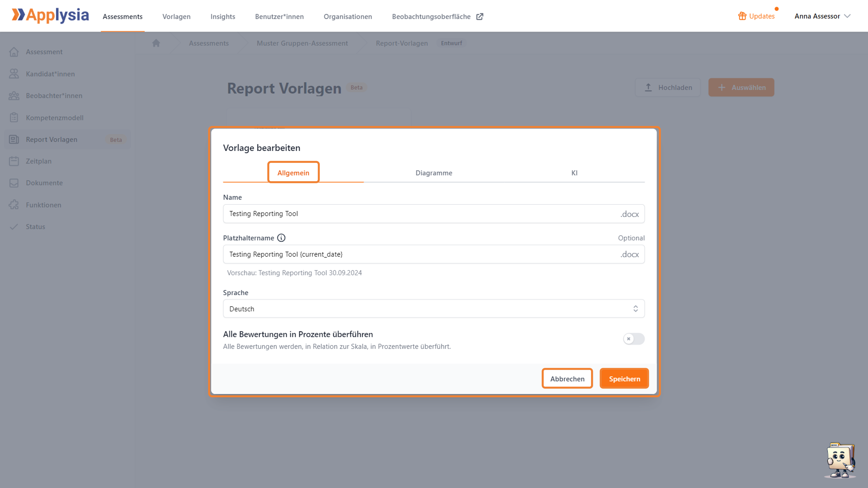Open Muster Gruppen-Assessment breadcrumb
The height and width of the screenshot is (488, 868).
[x=302, y=43]
